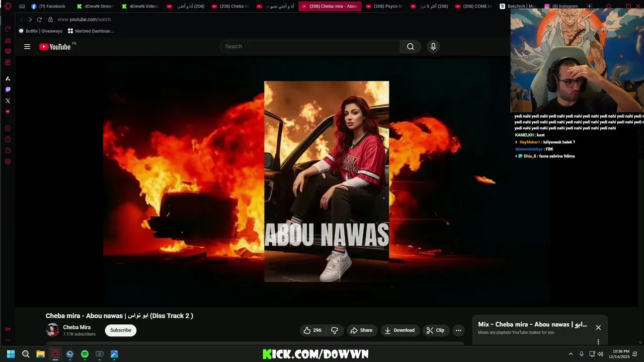Open the taskbar volume speaker icon
The width and height of the screenshot is (644, 362).
tap(600, 354)
